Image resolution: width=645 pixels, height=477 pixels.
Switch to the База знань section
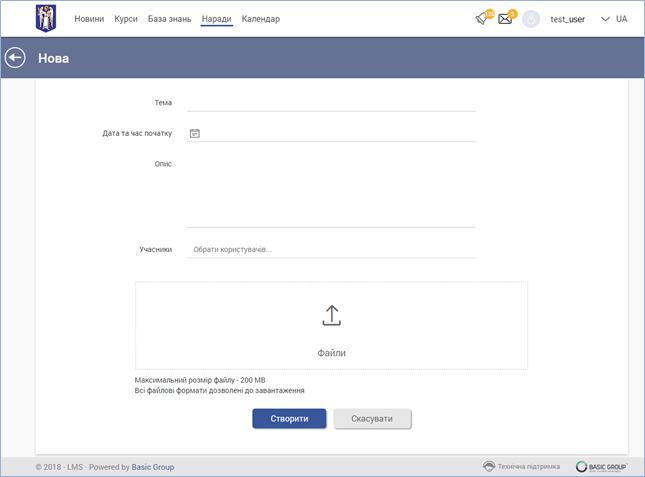[170, 19]
